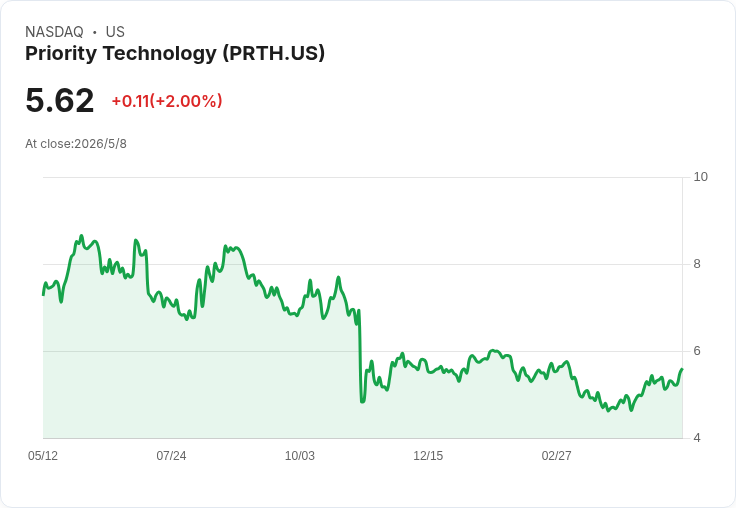Click the NASDAQ exchange label

pos(54,32)
